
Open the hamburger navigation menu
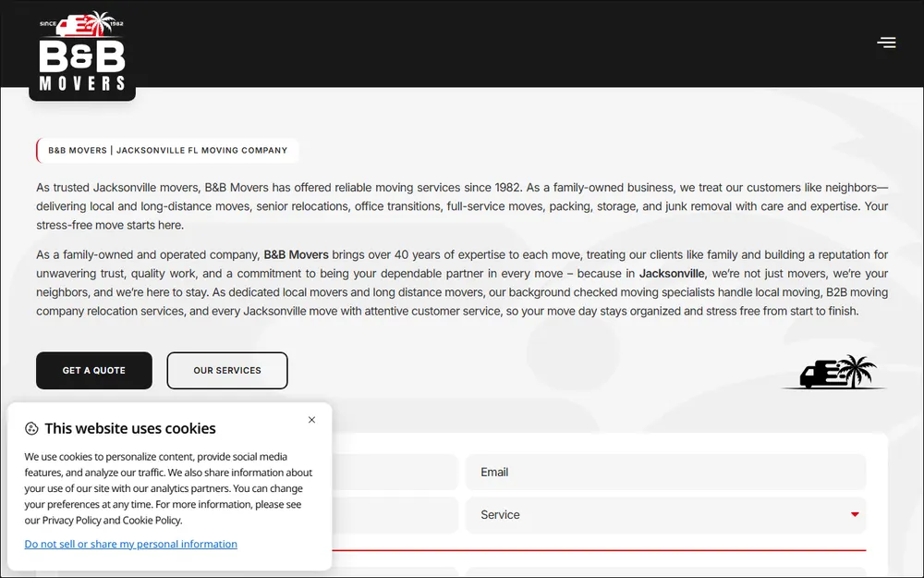[886, 43]
